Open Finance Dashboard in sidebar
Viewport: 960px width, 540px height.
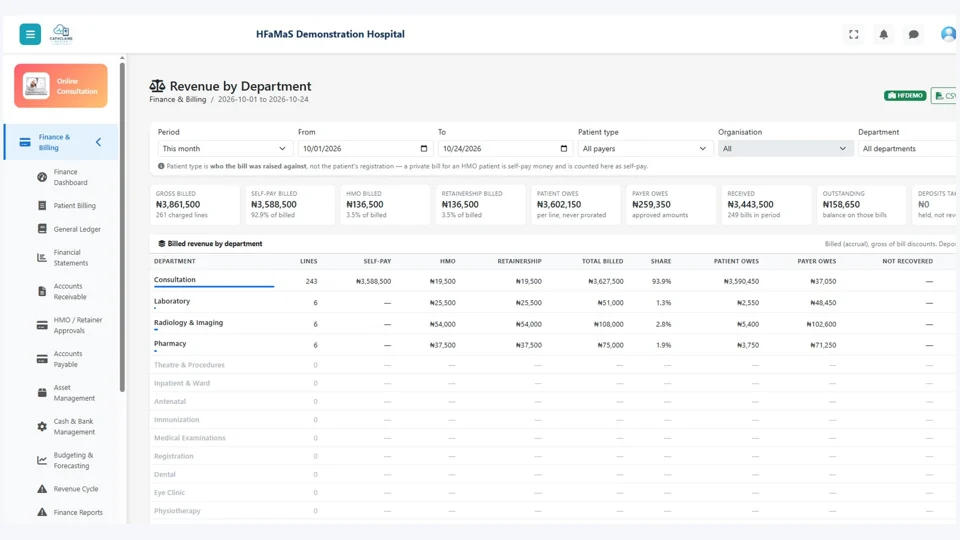pyautogui.click(x=70, y=177)
